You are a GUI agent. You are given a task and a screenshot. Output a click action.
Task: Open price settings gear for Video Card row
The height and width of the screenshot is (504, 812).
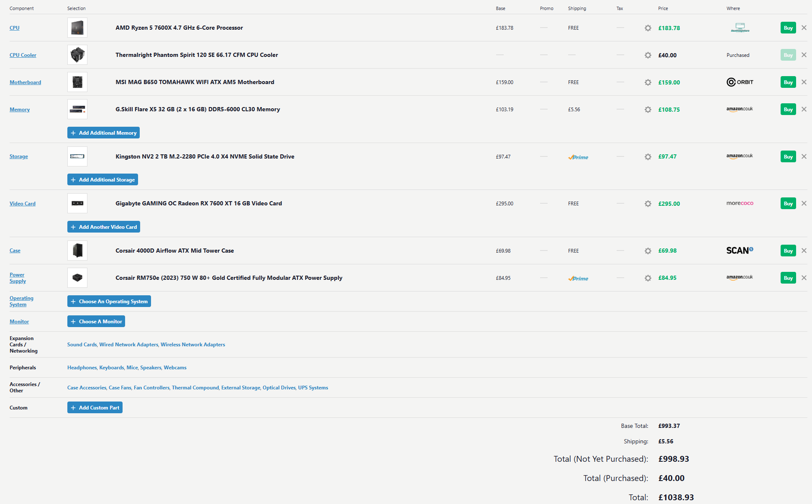point(648,204)
